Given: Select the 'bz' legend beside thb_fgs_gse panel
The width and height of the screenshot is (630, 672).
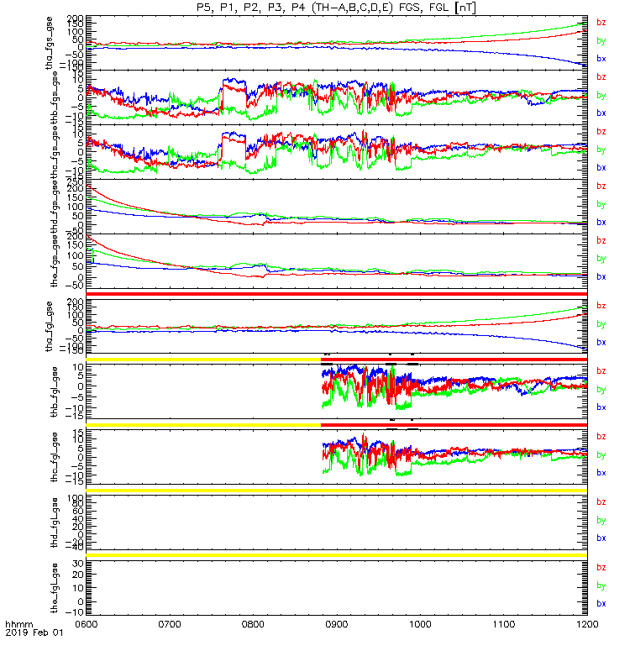Looking at the screenshot, I should click(x=601, y=76).
